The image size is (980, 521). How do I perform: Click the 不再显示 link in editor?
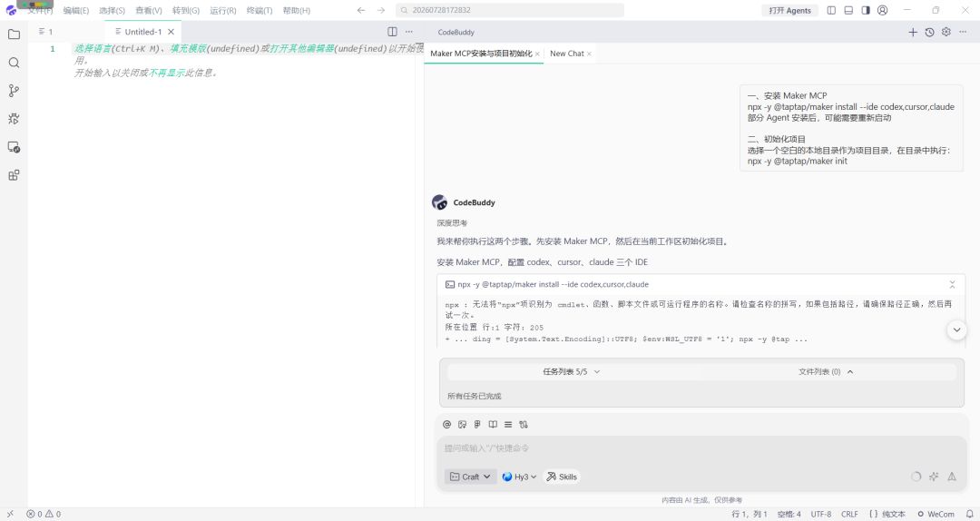(166, 74)
